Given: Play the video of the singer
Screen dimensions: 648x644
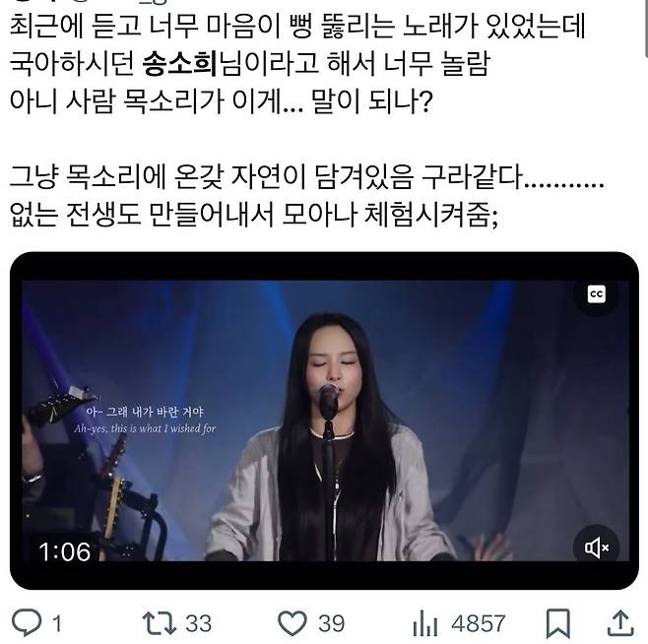Looking at the screenshot, I should 325,420.
